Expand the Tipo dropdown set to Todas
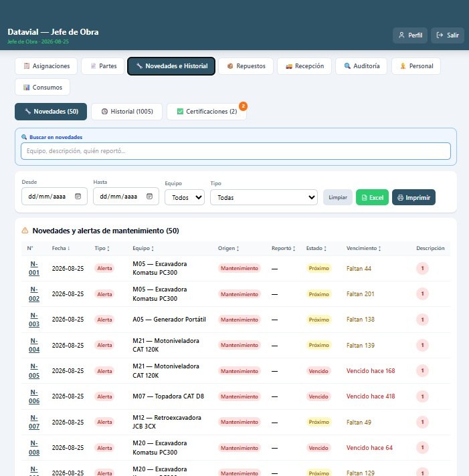 click(264, 197)
